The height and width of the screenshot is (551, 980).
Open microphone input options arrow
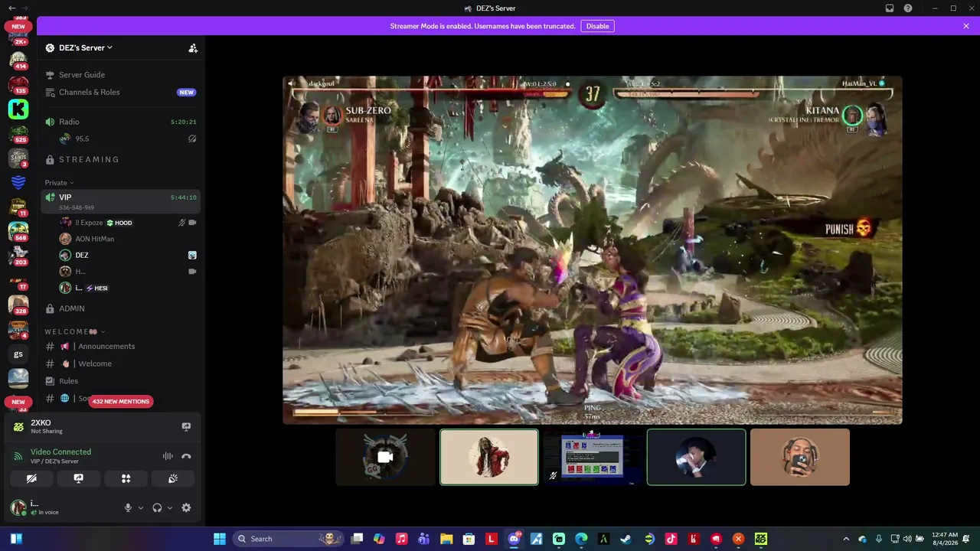click(x=141, y=507)
